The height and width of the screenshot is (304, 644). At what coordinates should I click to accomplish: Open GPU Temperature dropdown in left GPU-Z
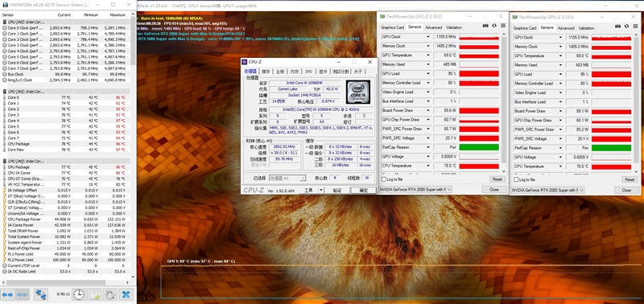428,55
